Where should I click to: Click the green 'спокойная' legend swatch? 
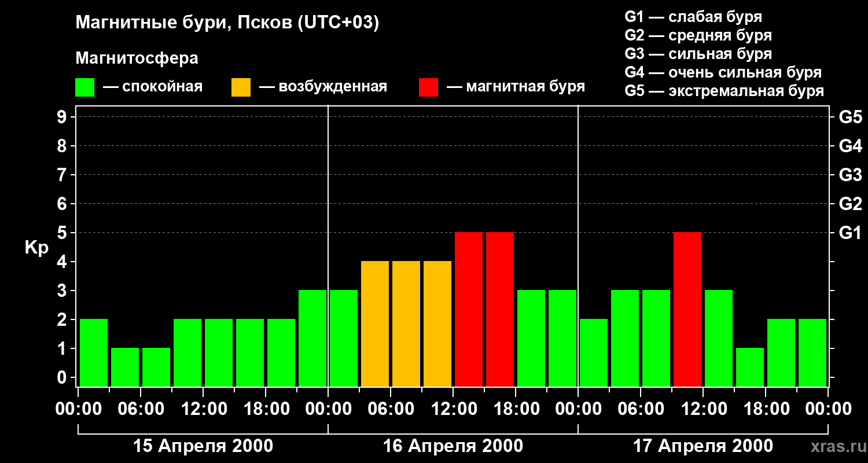84,87
